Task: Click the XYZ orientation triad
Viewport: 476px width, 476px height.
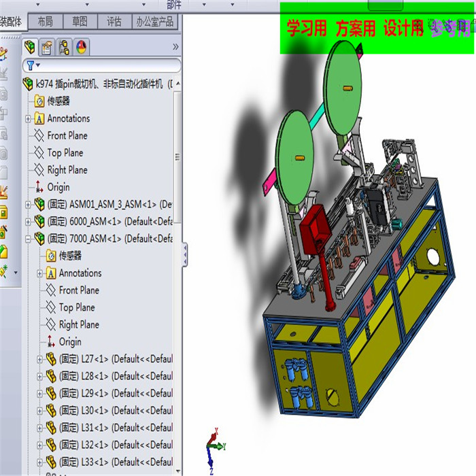Action: click(x=215, y=449)
